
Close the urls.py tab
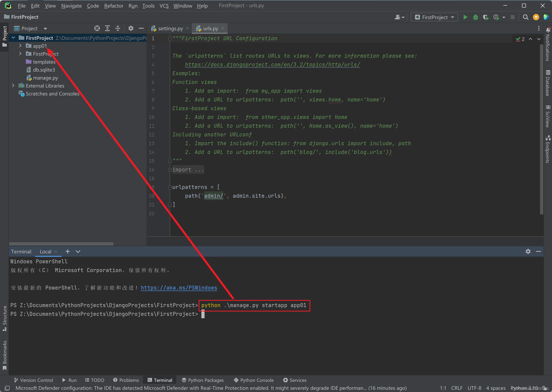pos(223,28)
